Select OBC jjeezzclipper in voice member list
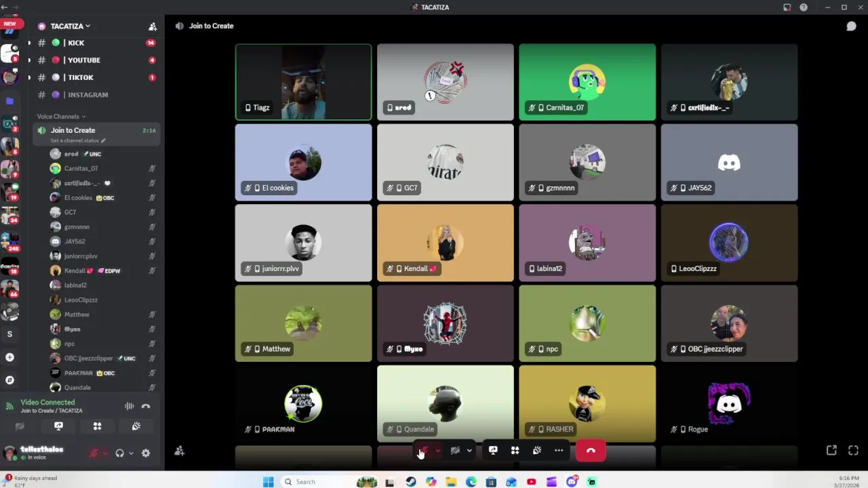The image size is (868, 488). tap(102, 358)
